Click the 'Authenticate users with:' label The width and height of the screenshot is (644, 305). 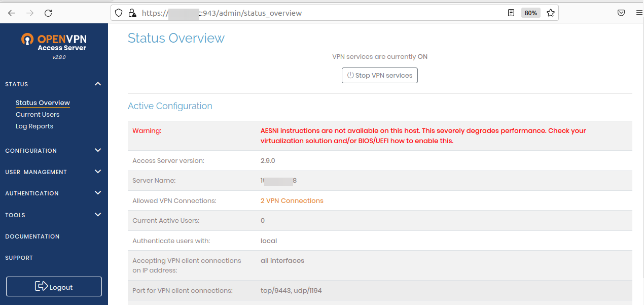171,241
